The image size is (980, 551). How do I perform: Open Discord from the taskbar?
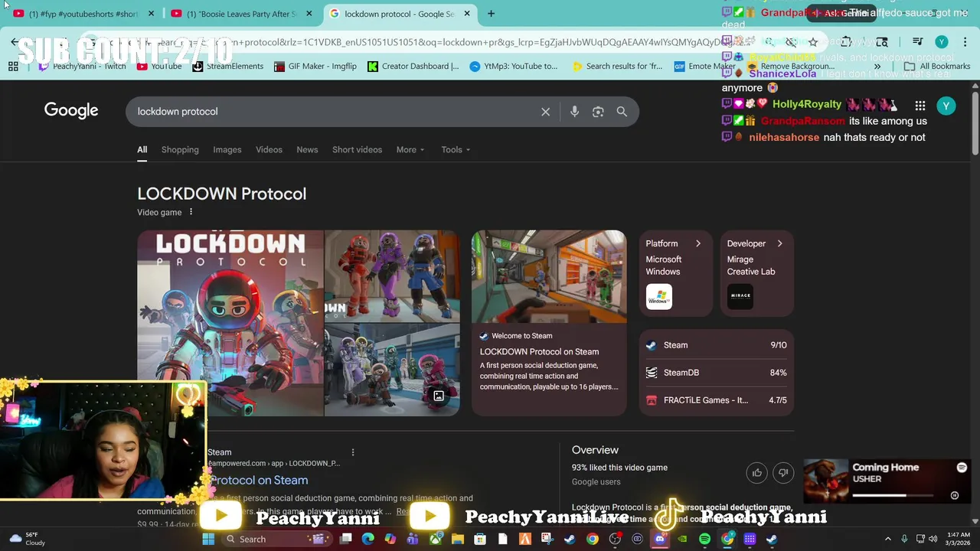pos(660,539)
